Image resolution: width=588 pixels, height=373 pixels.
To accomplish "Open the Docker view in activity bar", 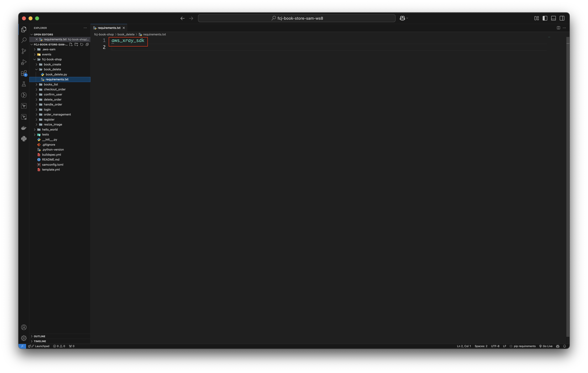I will click(24, 128).
